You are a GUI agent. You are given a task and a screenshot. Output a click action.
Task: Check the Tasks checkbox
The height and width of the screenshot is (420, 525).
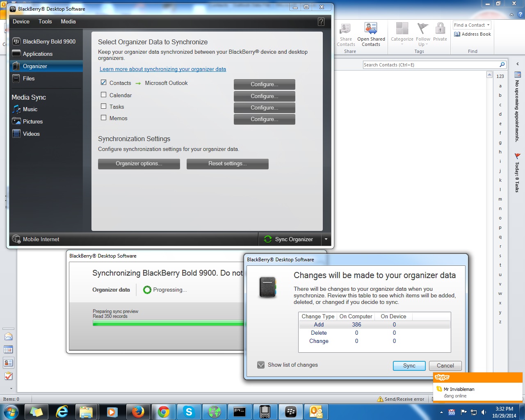pyautogui.click(x=104, y=106)
